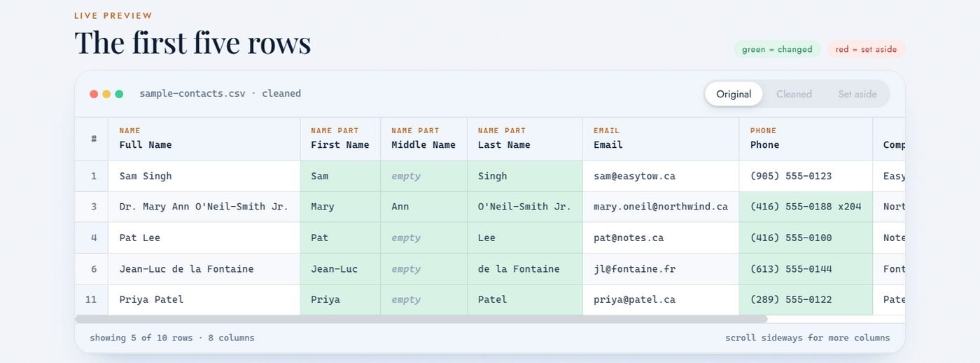
Task: Click row number 3
Action: 92,207
